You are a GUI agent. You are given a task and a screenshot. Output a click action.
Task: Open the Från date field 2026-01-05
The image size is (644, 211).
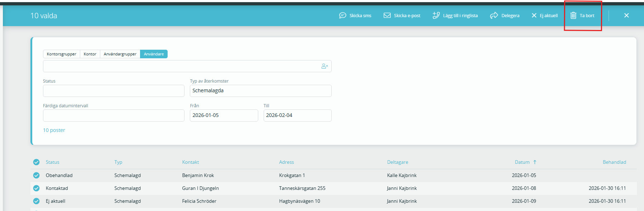pos(224,116)
